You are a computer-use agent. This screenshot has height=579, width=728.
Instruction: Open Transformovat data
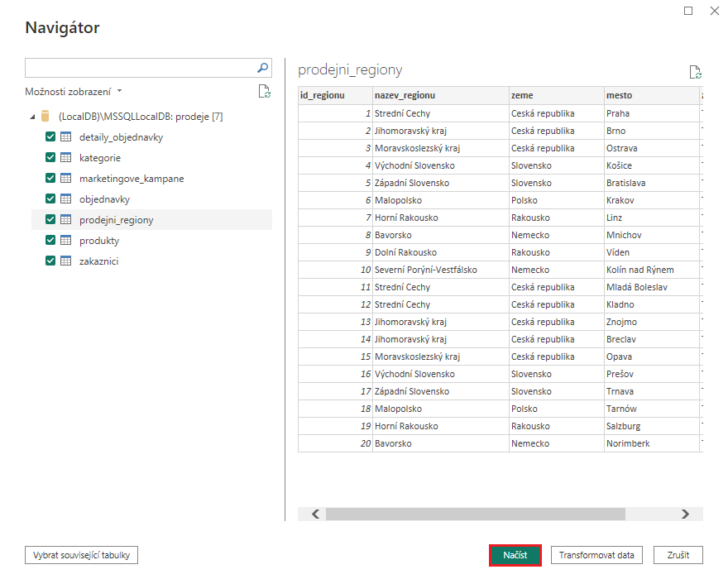[596, 555]
